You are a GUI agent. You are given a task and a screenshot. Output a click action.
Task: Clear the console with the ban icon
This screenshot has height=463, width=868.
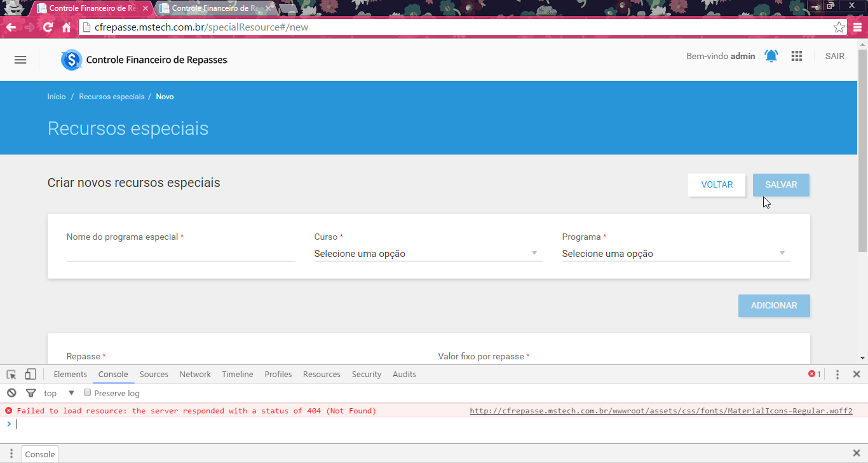(11, 393)
